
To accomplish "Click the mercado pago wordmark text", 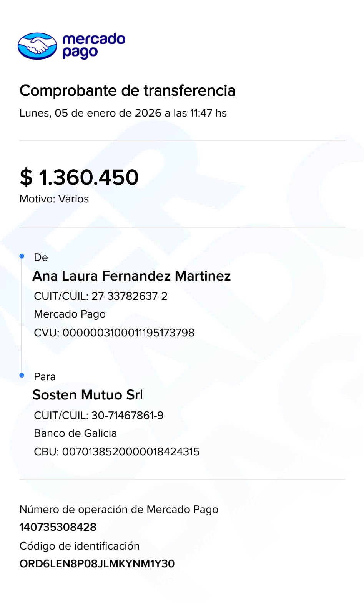I will [x=93, y=46].
